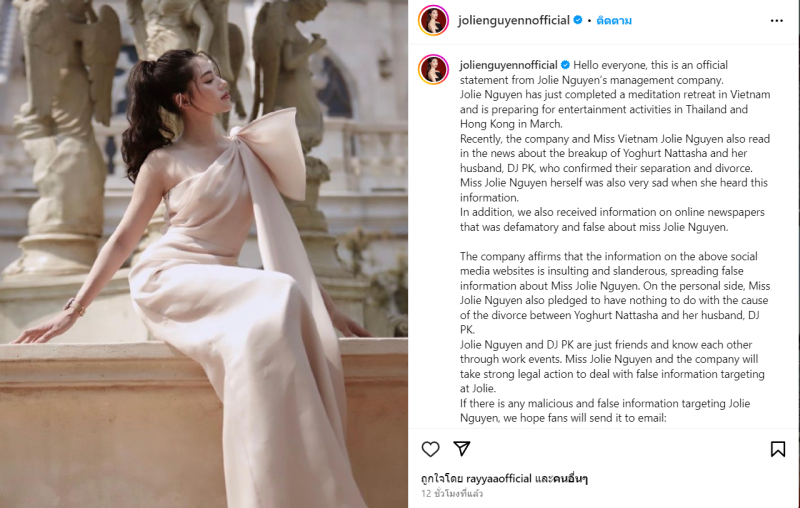Show other likers via คนอื่นๆ
800x508 pixels.
pyautogui.click(x=570, y=478)
